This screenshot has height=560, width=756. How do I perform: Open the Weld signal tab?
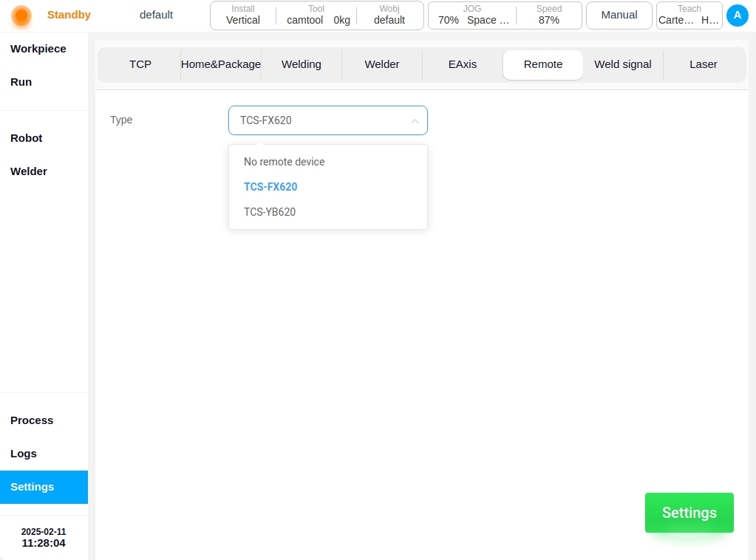[623, 64]
